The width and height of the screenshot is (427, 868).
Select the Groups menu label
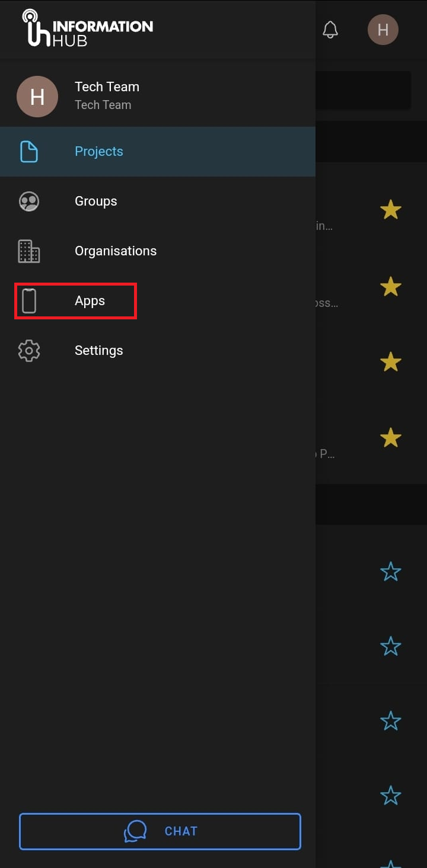pos(96,201)
